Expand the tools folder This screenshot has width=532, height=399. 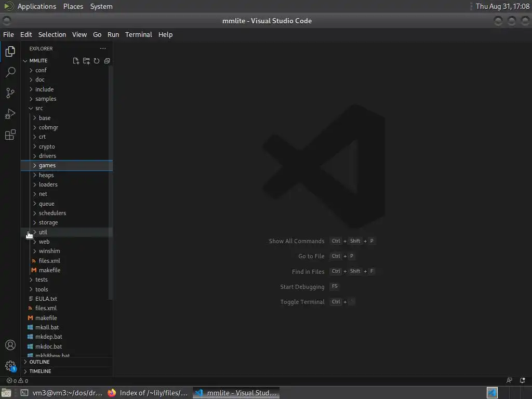66,289
